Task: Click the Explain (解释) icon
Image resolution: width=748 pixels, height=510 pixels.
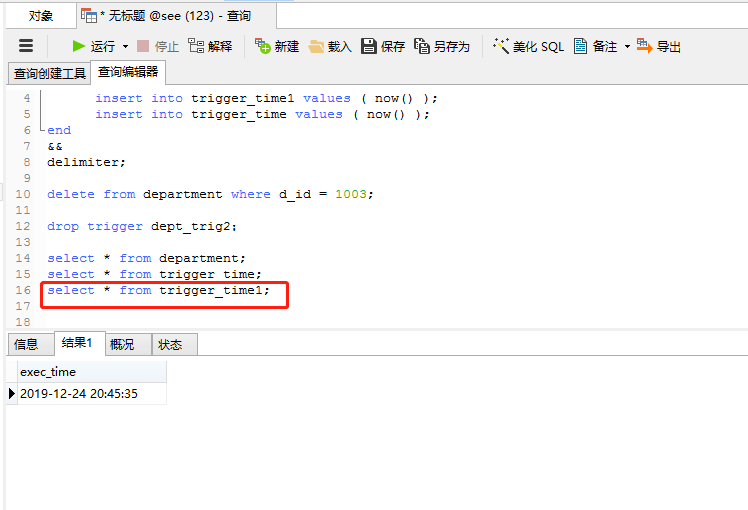Action: tap(196, 46)
